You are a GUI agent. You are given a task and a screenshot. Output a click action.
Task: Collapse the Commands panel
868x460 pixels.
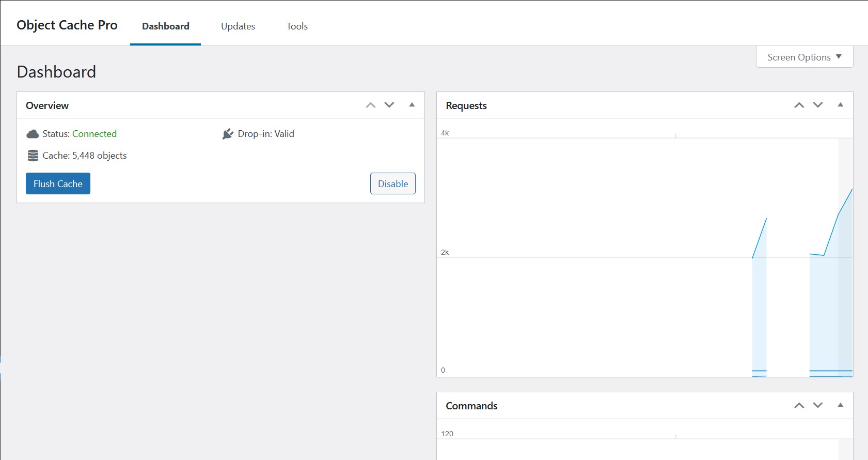pos(841,405)
